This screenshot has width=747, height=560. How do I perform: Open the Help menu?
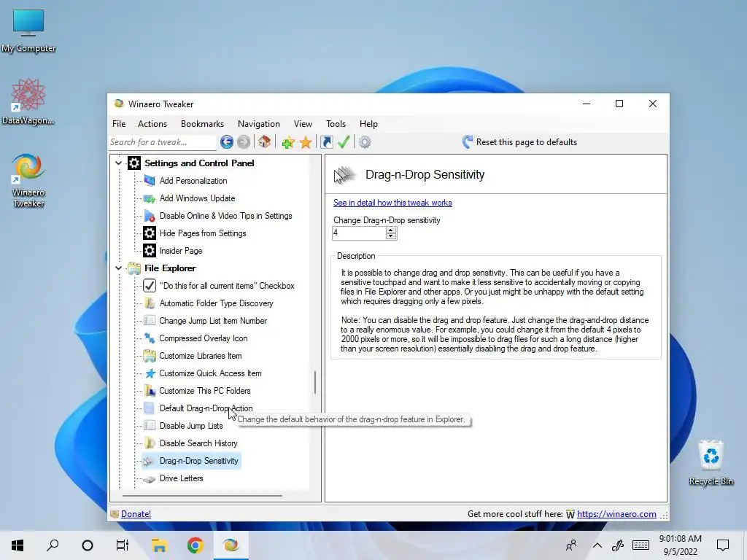pyautogui.click(x=368, y=124)
